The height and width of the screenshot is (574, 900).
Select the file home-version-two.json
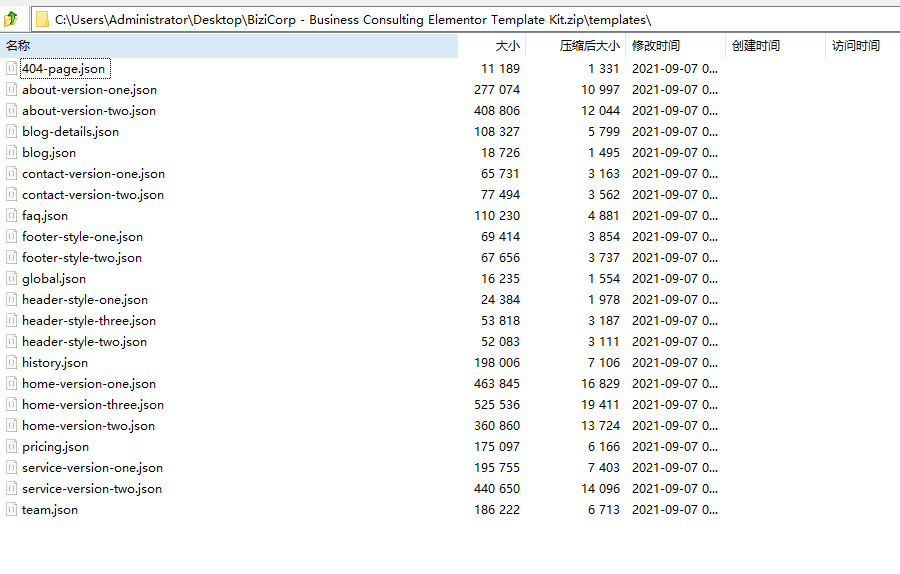tap(88, 426)
